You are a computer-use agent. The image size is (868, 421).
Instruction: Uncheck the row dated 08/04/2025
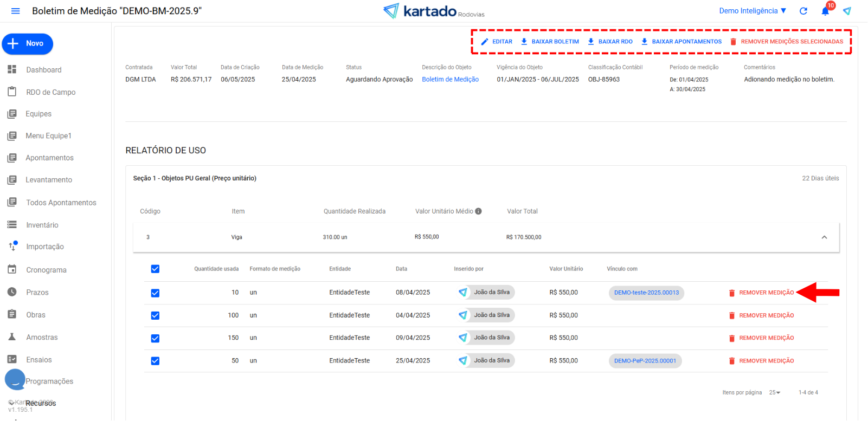(x=155, y=293)
